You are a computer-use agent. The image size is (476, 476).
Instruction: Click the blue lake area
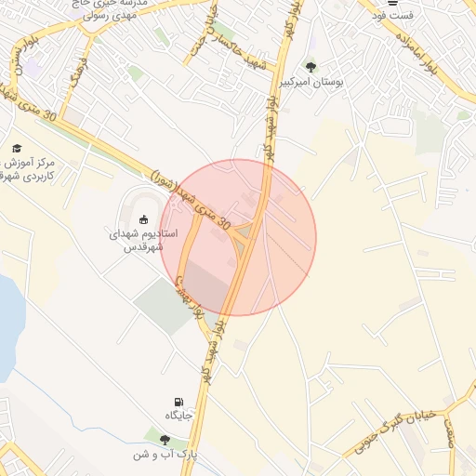[10, 328]
